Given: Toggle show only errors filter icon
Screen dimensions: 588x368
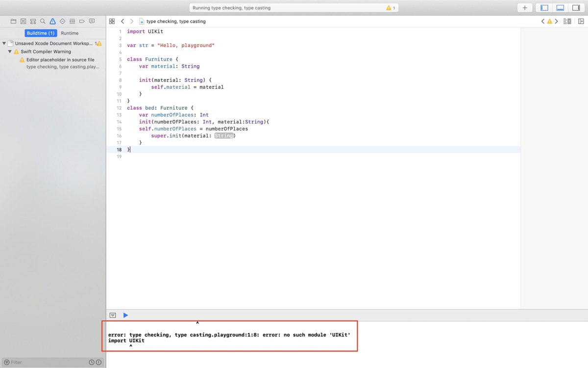Looking at the screenshot, I should (98, 362).
